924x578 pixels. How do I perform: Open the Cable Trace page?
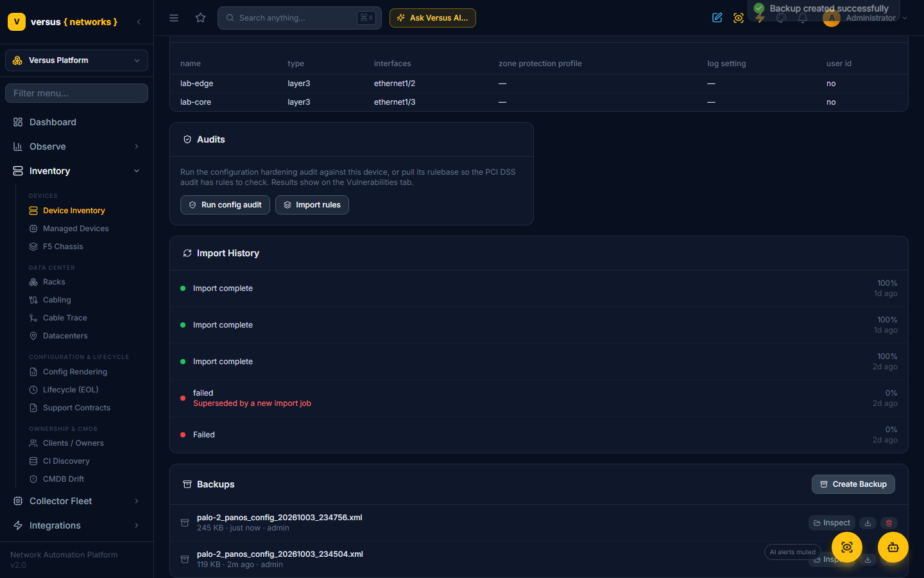point(65,318)
